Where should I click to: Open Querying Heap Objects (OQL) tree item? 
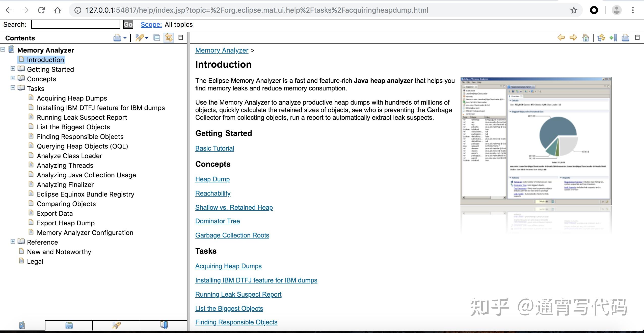pos(83,146)
